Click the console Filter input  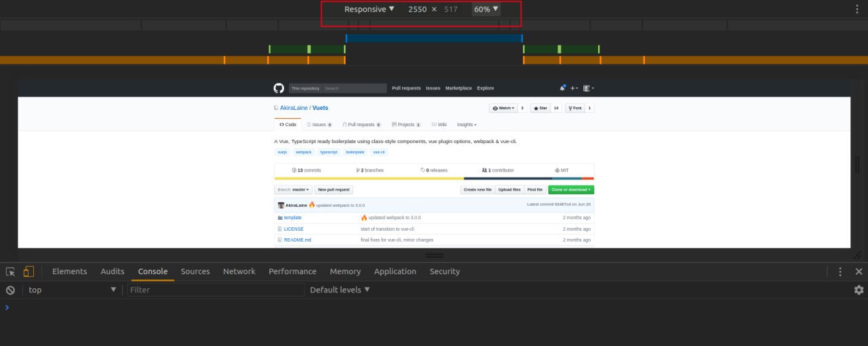click(216, 290)
